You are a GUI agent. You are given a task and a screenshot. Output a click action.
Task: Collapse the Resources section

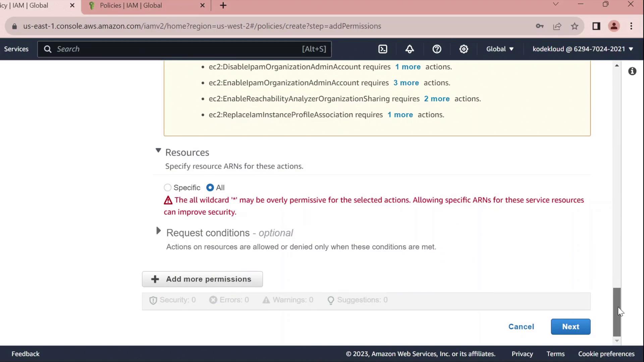pos(158,151)
